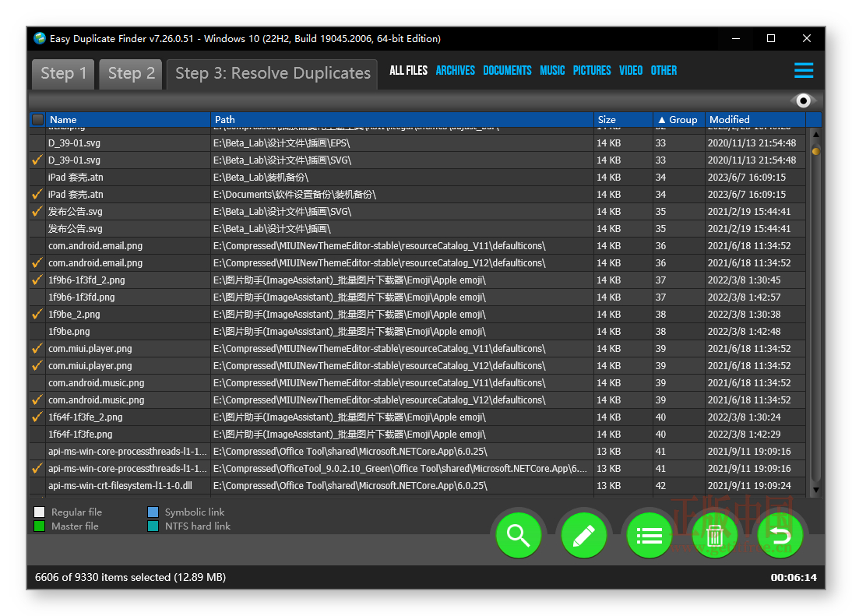The image size is (852, 616).
Task: Click the teal NTFS hard link swatch
Action: coord(153,526)
